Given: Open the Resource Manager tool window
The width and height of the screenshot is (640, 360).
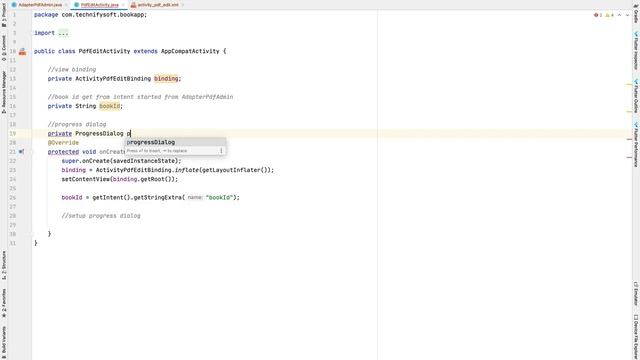Looking at the screenshot, I should coord(4,92).
